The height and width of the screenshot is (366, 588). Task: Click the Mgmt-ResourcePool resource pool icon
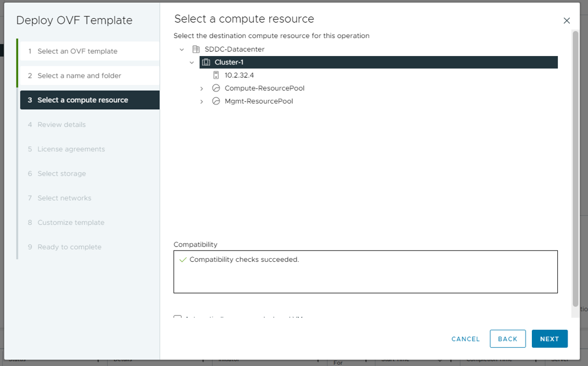click(215, 101)
